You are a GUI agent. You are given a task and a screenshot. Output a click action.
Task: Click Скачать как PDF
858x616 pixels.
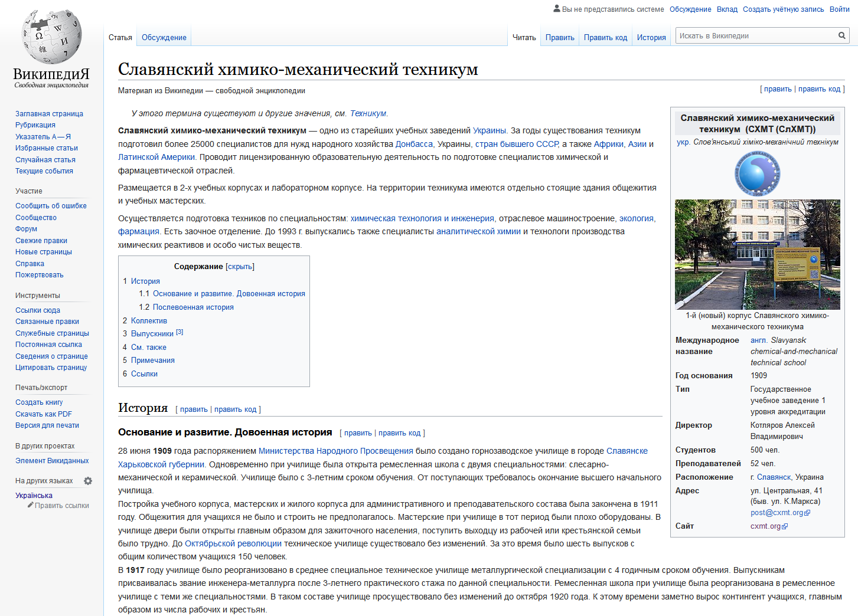tap(44, 414)
